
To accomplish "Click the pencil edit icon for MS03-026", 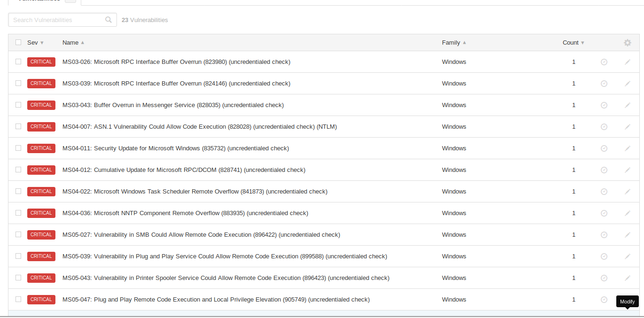I will point(628,62).
